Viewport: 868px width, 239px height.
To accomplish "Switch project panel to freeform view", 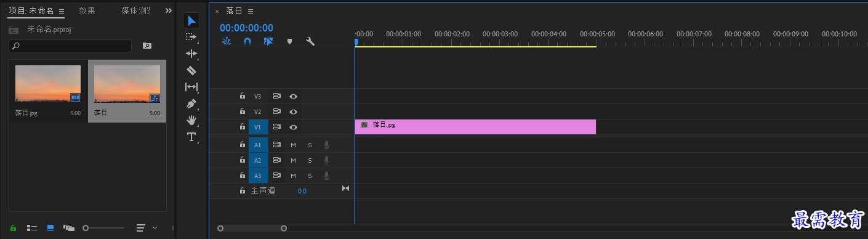I will coord(69,228).
